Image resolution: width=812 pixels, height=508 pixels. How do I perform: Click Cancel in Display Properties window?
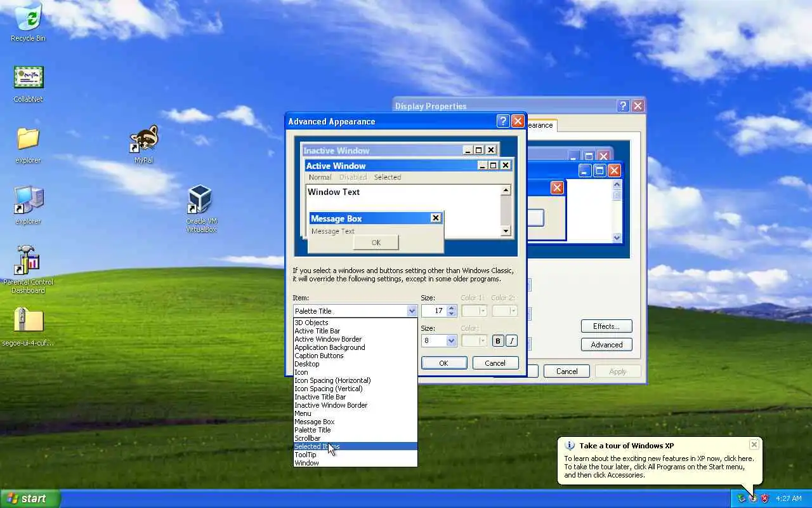pyautogui.click(x=566, y=371)
